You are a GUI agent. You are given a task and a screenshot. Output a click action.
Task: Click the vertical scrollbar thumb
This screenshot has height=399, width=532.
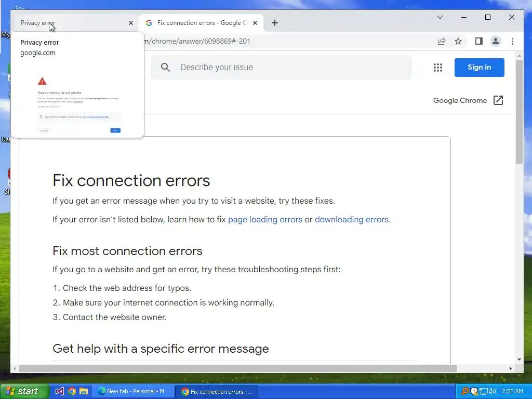(520, 112)
